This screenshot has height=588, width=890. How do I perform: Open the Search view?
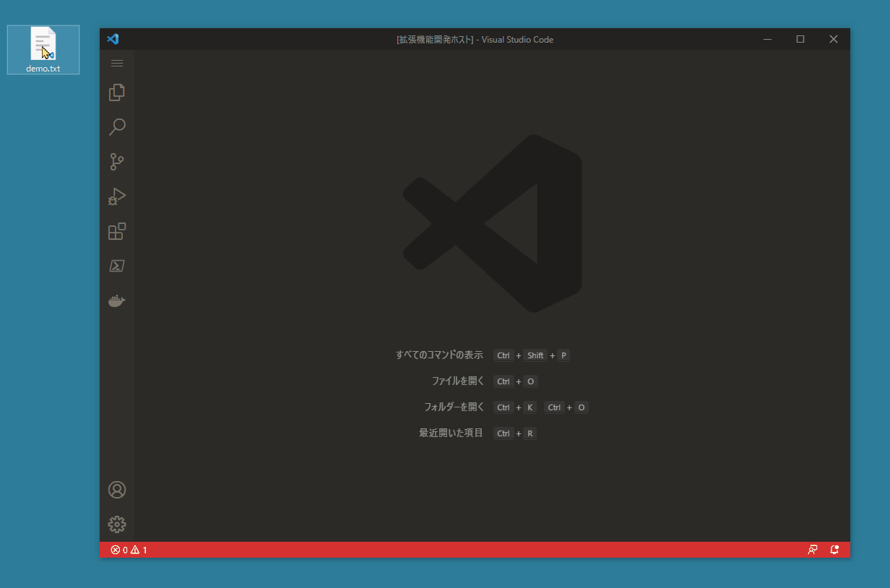(117, 127)
